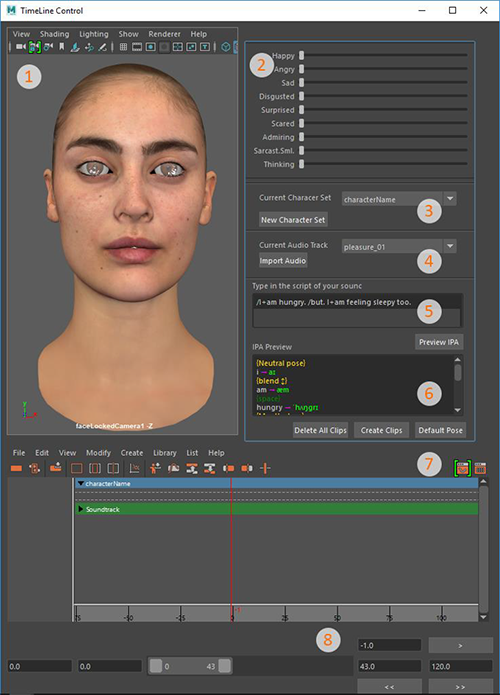500x695 pixels.
Task: Toggle the 2D Pan/Zoom icon
Action: coord(89,47)
